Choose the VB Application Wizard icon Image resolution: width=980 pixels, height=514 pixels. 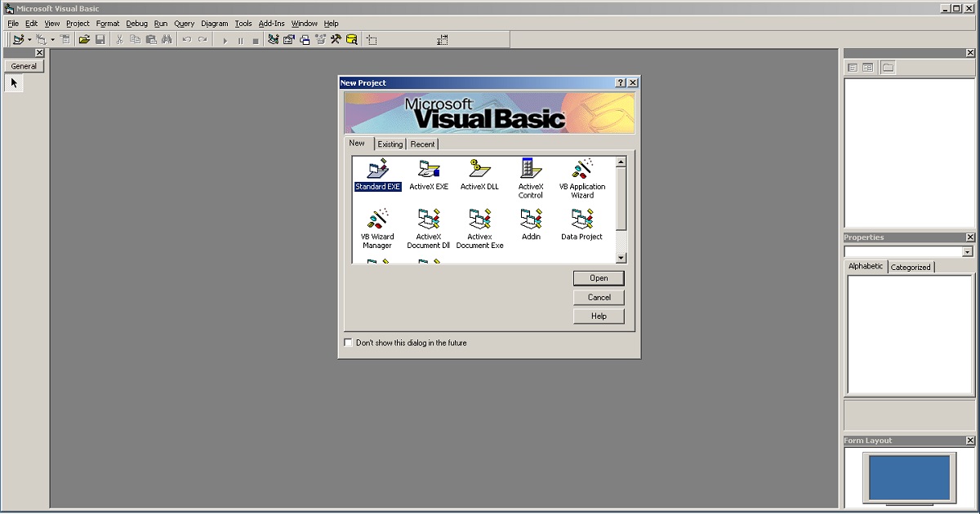[582, 179]
